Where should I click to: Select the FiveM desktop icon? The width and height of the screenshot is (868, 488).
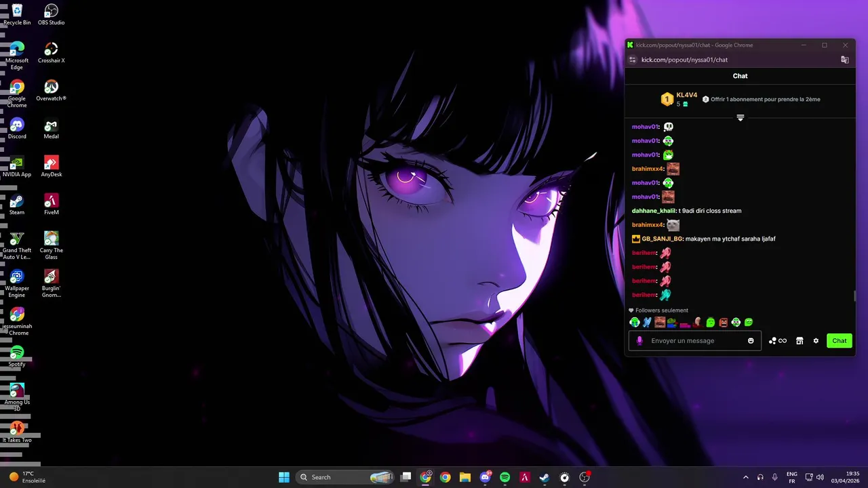click(x=51, y=204)
